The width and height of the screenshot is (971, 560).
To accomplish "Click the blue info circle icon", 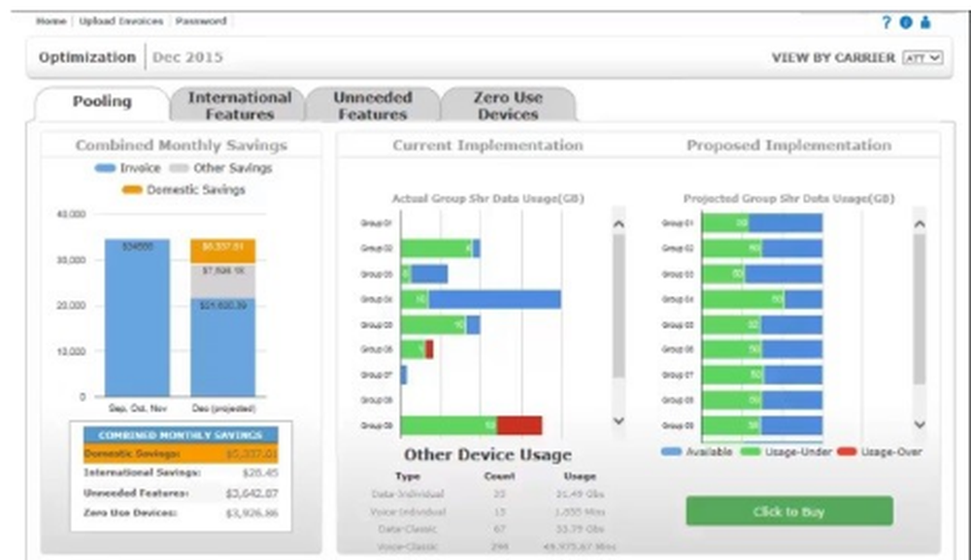I will click(906, 23).
